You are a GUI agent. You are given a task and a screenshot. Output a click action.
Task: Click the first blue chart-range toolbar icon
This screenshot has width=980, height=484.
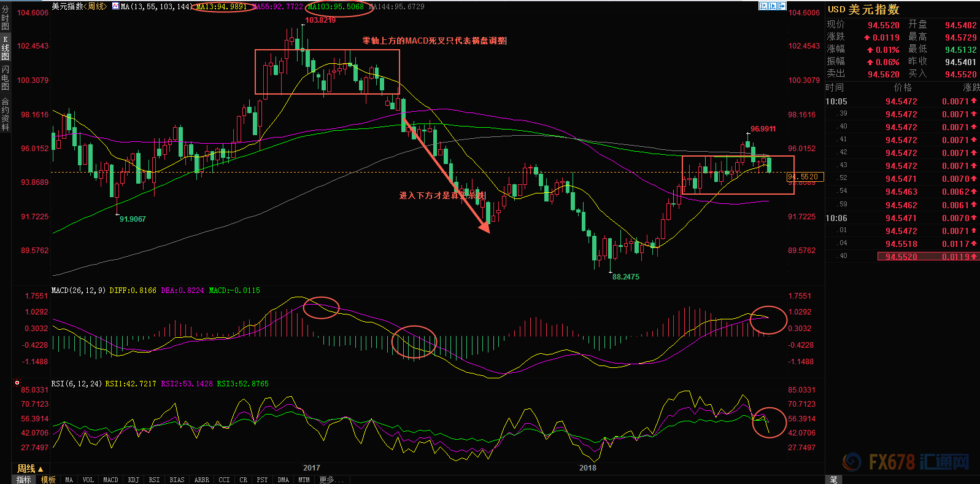[763, 6]
